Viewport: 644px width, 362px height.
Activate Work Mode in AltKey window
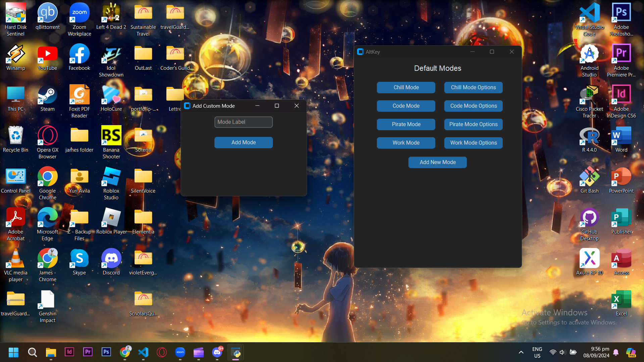(406, 143)
